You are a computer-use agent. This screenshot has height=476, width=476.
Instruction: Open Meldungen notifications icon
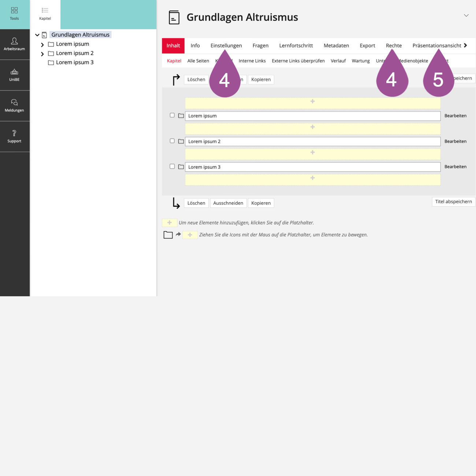[x=14, y=103]
